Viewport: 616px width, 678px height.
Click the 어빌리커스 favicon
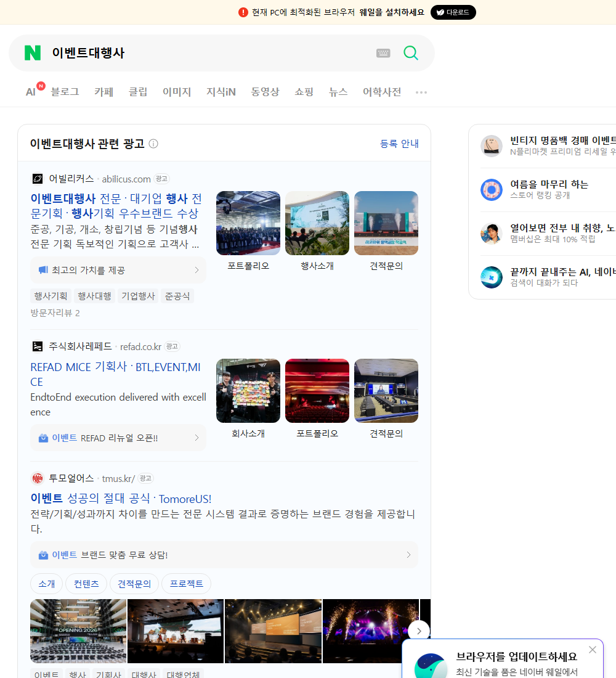(x=38, y=179)
